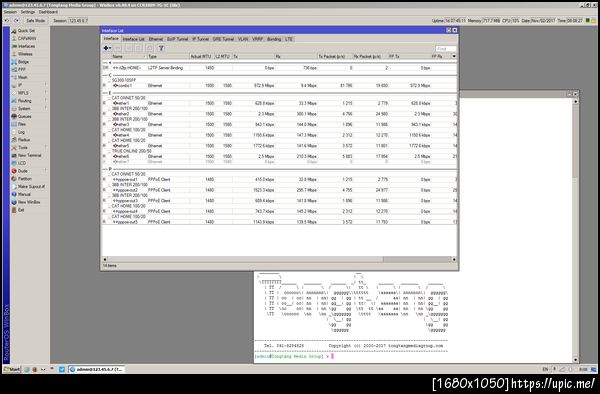This screenshot has width=600, height=394.
Task: Open Partition in the sidebar
Action: [x=24, y=179]
